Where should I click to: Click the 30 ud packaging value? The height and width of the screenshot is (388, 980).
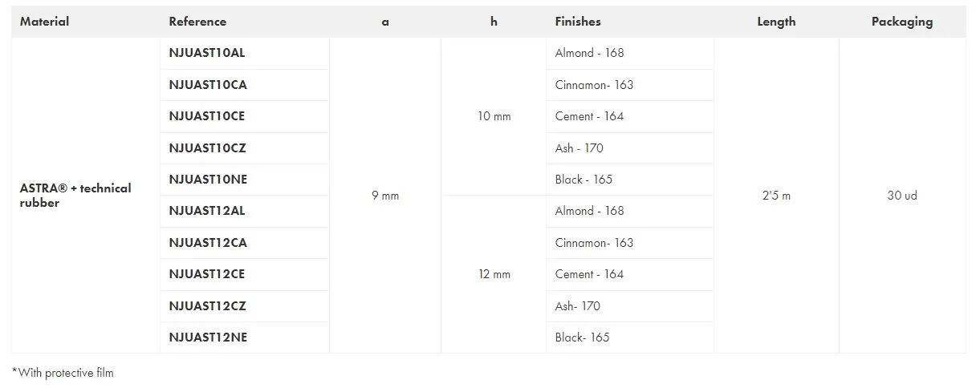coord(902,196)
